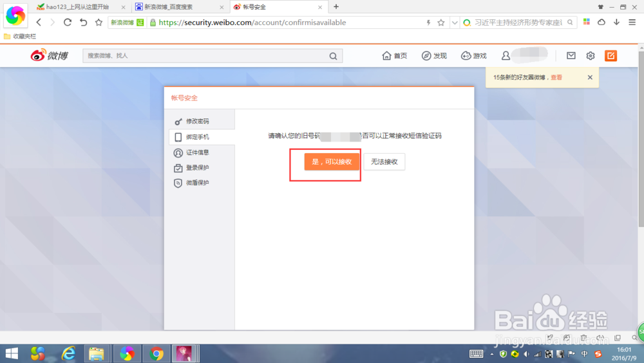
Task: Click the cloud sync icon
Action: click(x=601, y=22)
